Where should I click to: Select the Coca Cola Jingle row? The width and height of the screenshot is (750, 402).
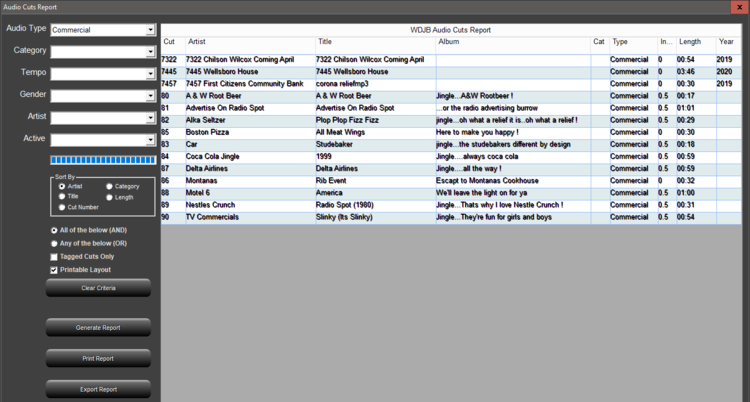[451, 156]
